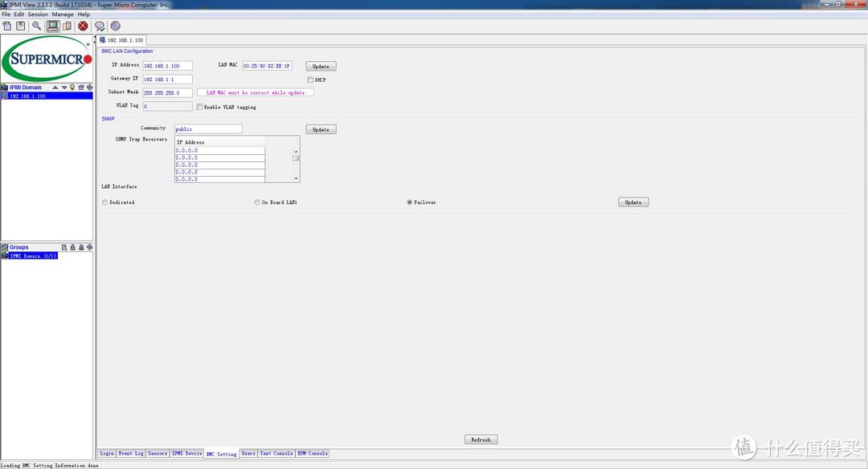Click the Gateway IP input field
Image resolution: width=868 pixels, height=469 pixels.
tap(167, 80)
